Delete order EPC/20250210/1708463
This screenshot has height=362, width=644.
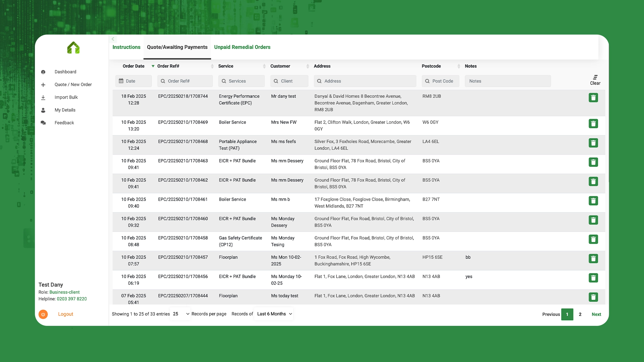point(593,162)
